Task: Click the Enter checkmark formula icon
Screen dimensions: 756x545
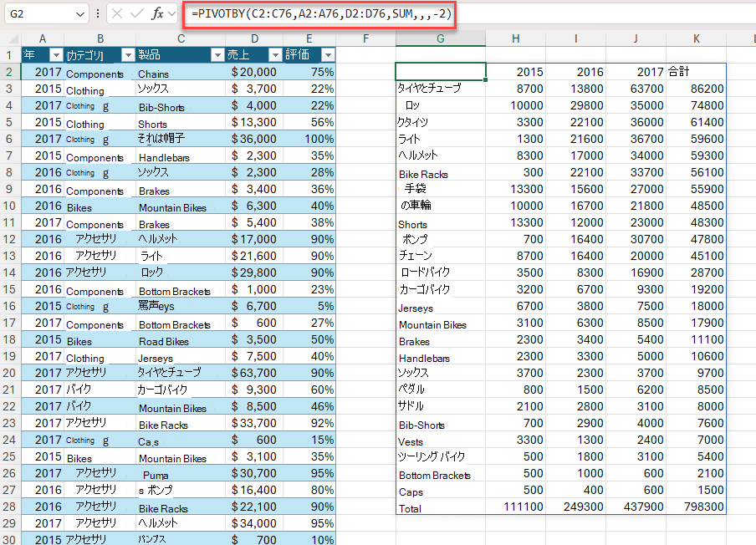Action: pos(137,13)
